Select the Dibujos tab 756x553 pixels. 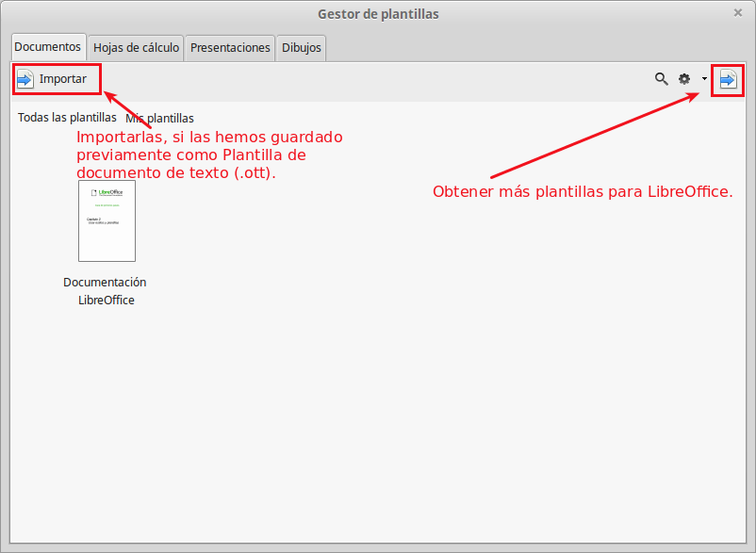pyautogui.click(x=302, y=48)
